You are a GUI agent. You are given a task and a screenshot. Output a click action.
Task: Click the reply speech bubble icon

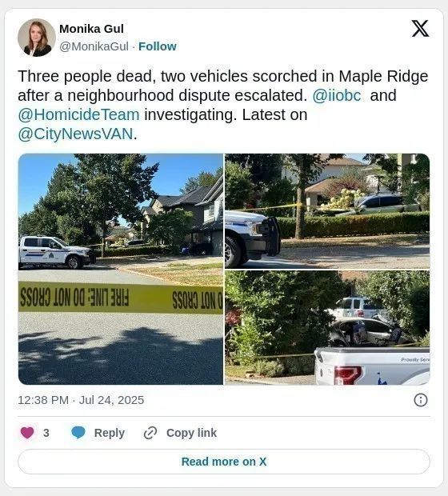coord(78,433)
